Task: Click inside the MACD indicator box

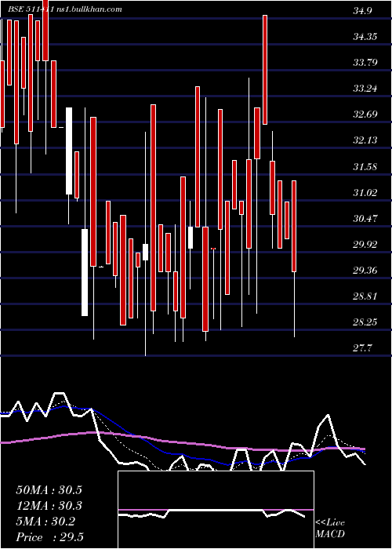Action: (216, 510)
